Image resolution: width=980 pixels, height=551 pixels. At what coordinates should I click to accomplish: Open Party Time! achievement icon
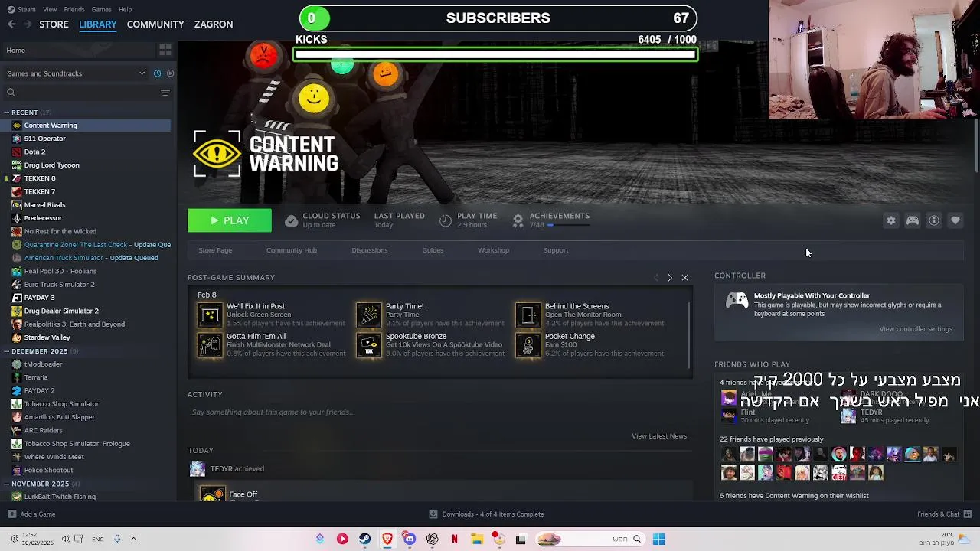click(x=368, y=315)
